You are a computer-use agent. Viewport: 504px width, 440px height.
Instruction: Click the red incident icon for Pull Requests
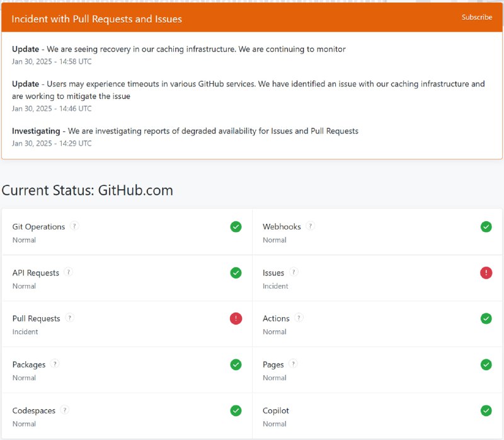point(236,318)
